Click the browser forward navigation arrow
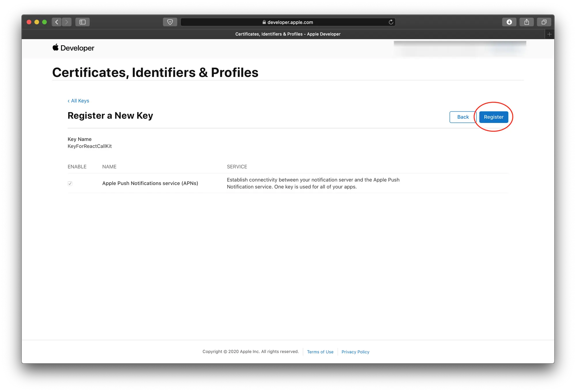This screenshot has height=392, width=576. [67, 22]
